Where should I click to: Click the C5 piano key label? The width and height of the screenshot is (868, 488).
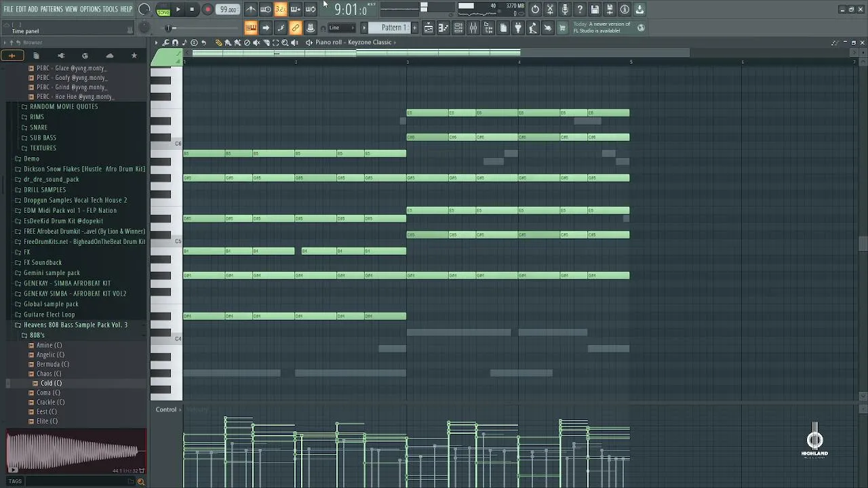178,241
